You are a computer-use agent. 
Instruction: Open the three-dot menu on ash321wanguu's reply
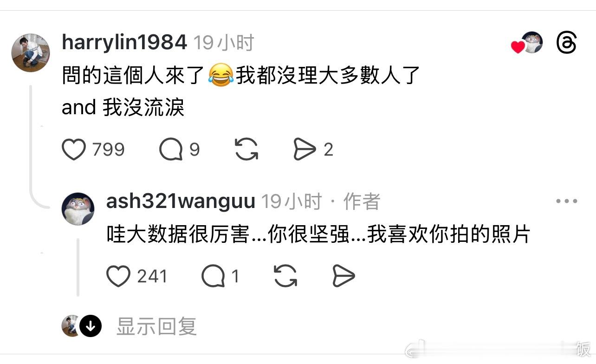click(566, 201)
